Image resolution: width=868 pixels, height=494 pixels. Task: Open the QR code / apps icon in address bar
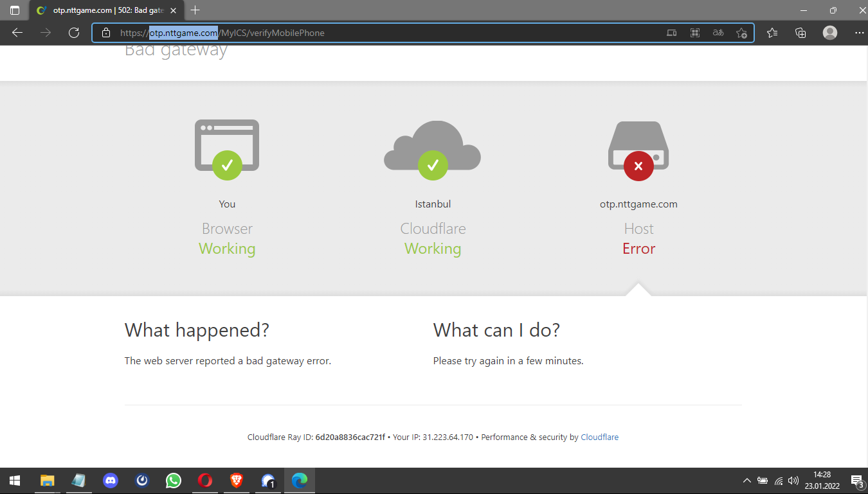[694, 33]
